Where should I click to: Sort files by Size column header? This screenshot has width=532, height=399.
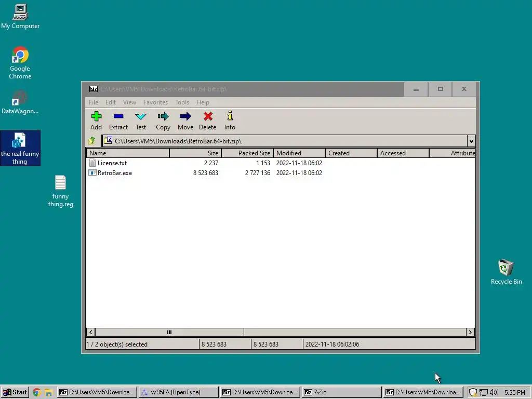(195, 153)
